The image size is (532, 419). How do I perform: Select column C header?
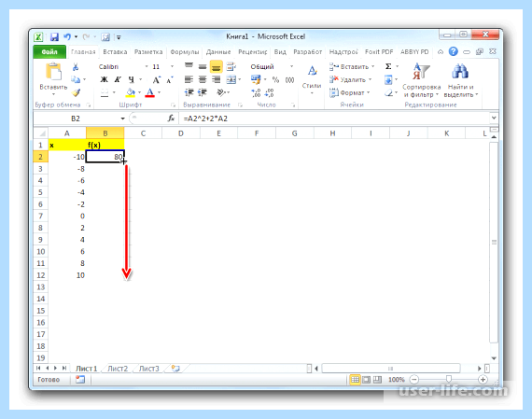(143, 133)
